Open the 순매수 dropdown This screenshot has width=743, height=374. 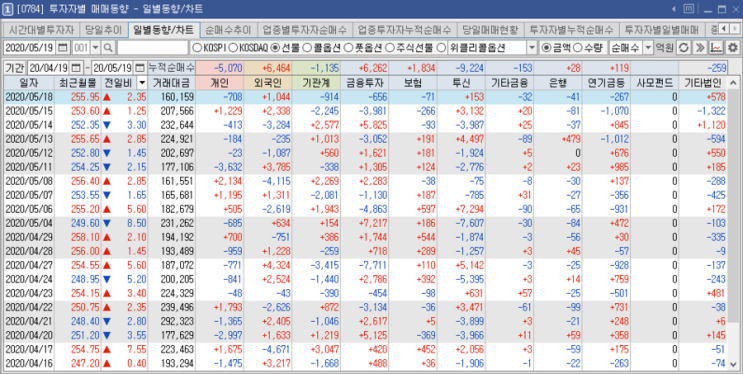[x=648, y=47]
